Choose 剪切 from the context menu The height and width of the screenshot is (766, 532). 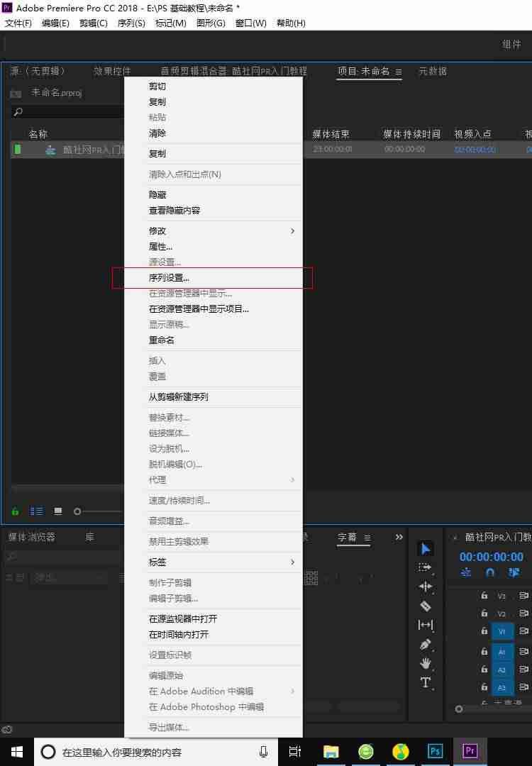click(214, 87)
